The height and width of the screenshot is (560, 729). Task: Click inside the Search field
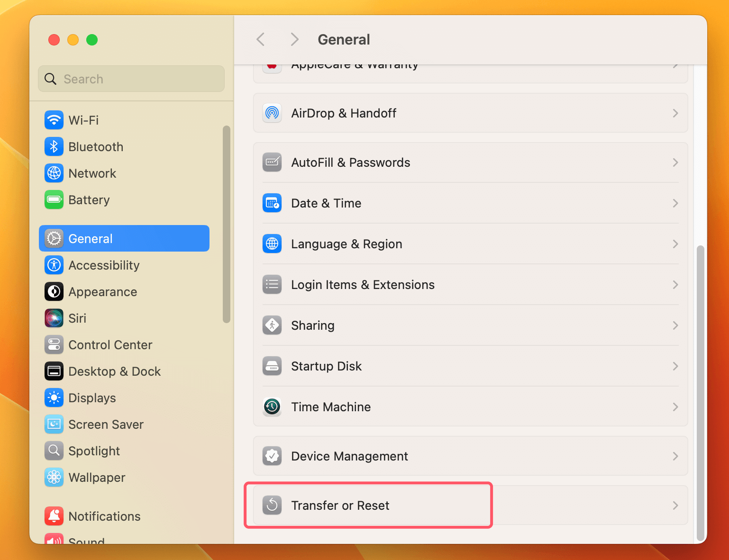[x=131, y=79]
